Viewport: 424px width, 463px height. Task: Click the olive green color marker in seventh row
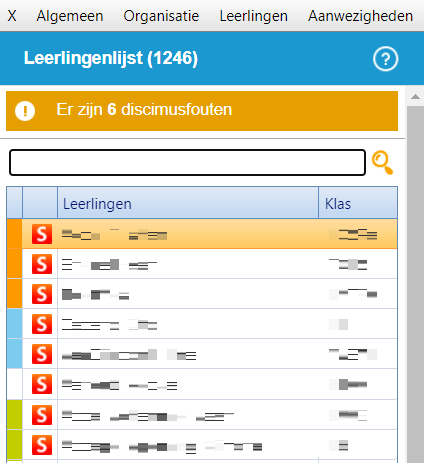point(15,415)
